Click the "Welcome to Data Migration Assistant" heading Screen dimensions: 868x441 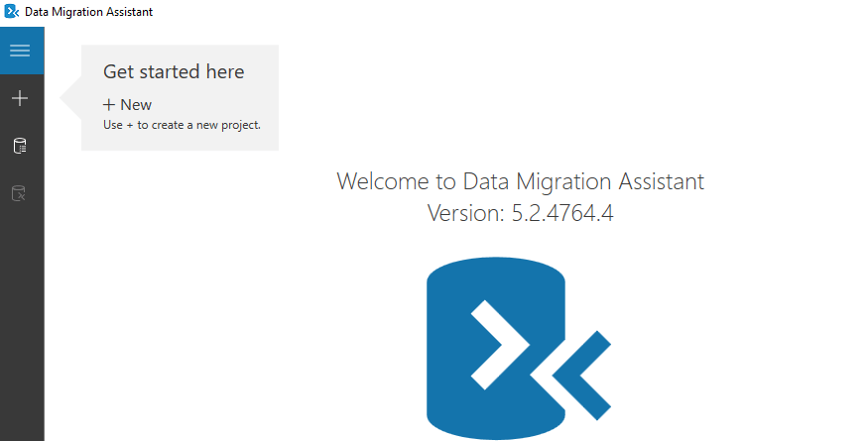(x=520, y=181)
